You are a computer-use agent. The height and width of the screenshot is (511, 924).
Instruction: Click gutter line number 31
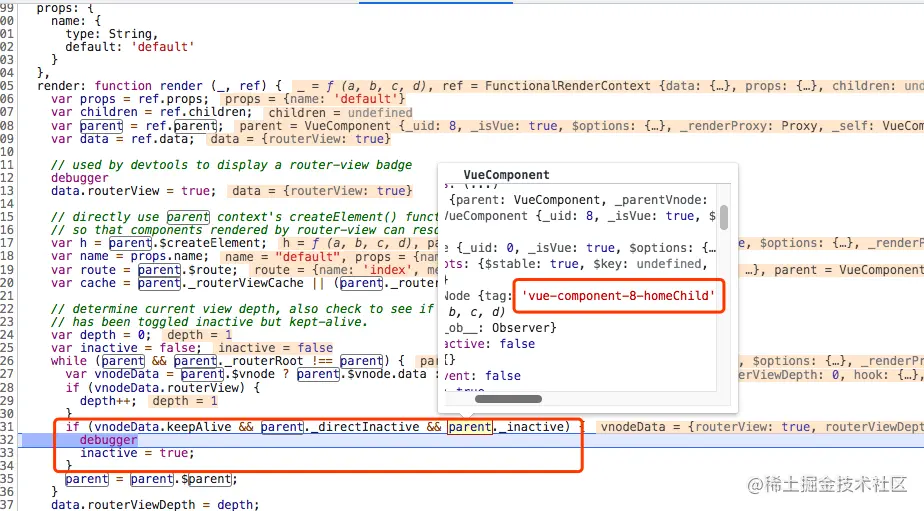coord(7,427)
